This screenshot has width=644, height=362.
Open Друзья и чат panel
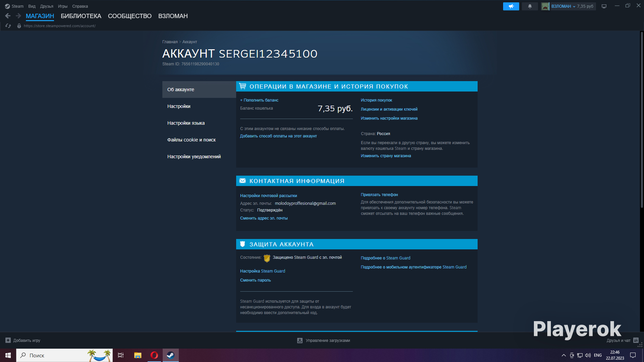tap(623, 340)
